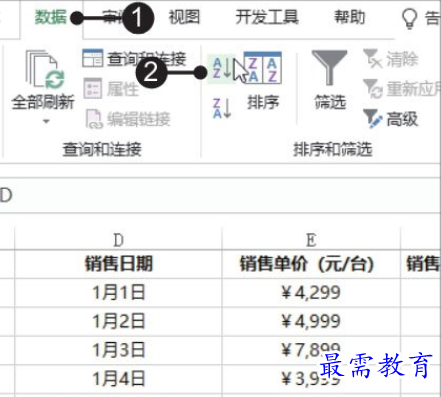The image size is (441, 397).
Task: Click the 编辑链接 button
Action: point(128,119)
